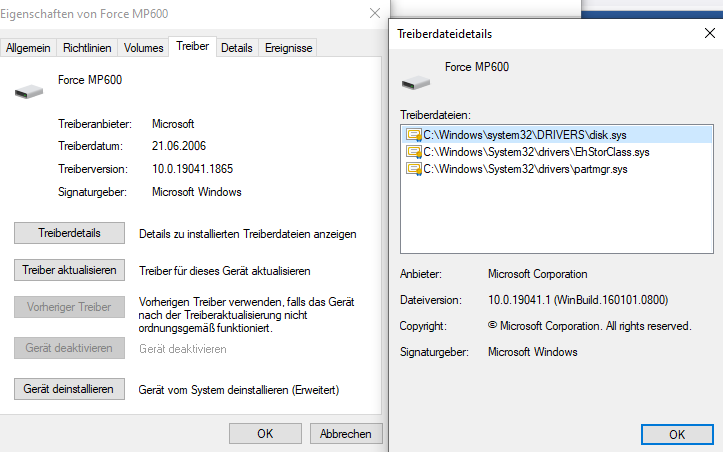The width and height of the screenshot is (723, 452).
Task: Select the disk.sys driver file entry
Action: (x=557, y=135)
